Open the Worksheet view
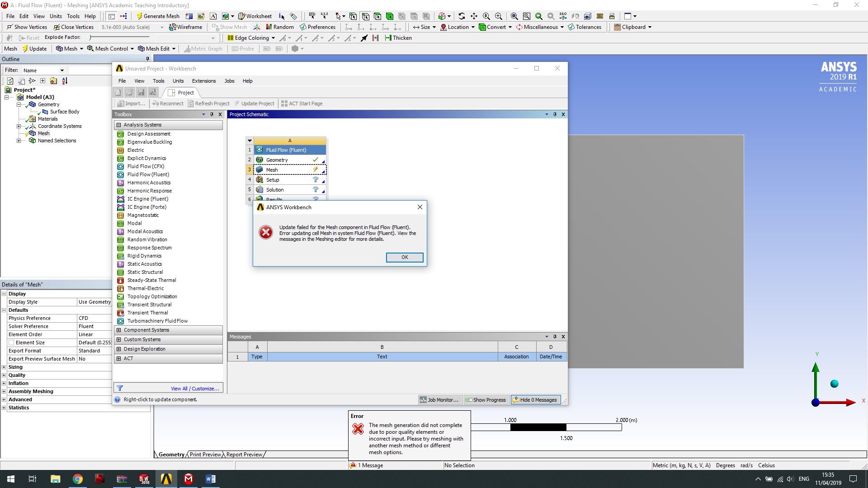Viewport: 868px width, 488px height. click(x=255, y=16)
